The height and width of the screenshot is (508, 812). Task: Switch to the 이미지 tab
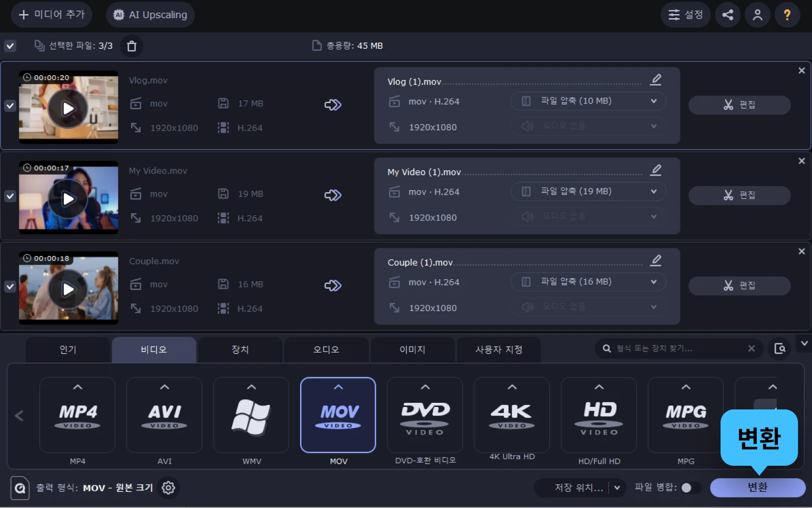(413, 350)
